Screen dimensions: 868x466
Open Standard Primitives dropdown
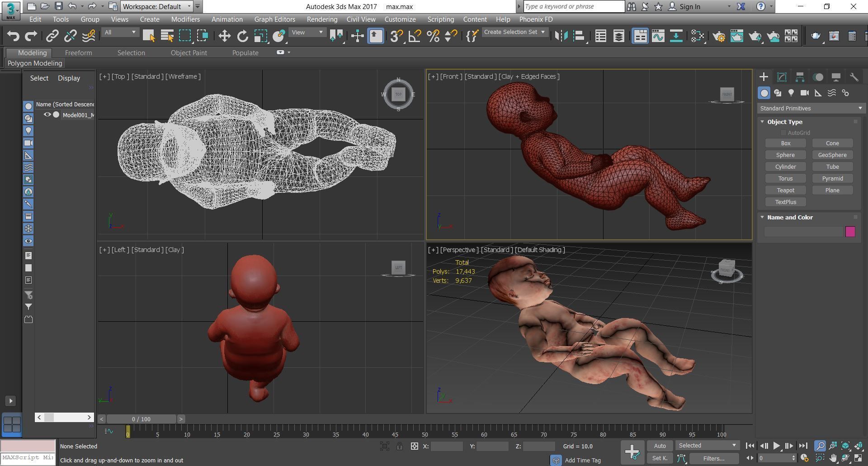click(x=811, y=109)
